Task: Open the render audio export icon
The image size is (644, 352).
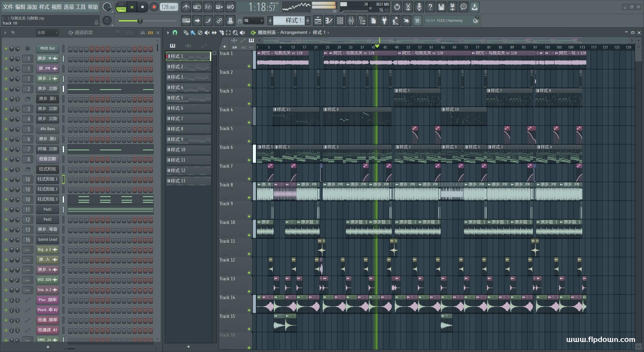Action: (452, 7)
